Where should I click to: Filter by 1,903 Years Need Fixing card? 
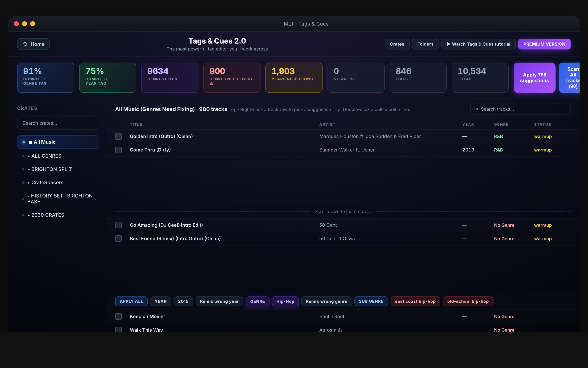(294, 78)
